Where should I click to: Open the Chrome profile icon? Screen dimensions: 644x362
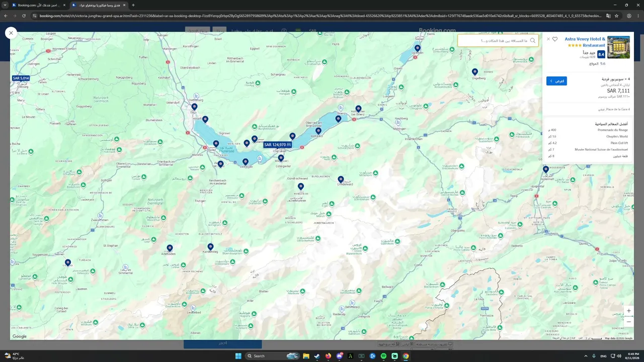629,16
